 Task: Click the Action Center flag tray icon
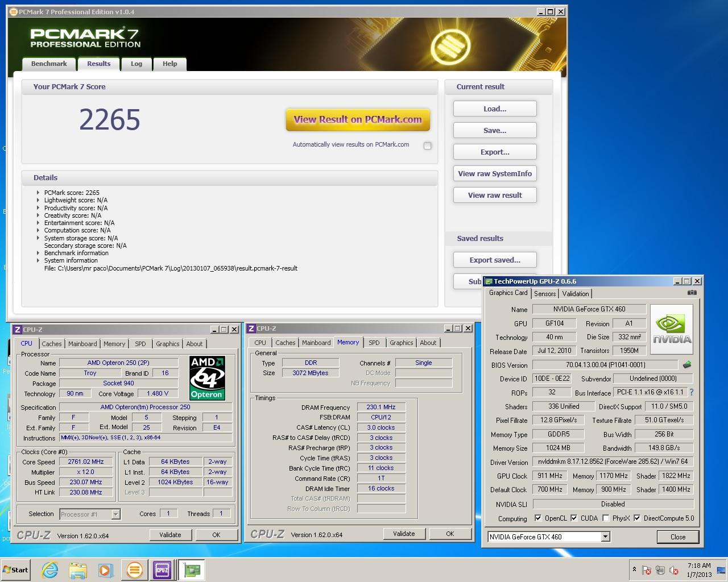point(647,570)
